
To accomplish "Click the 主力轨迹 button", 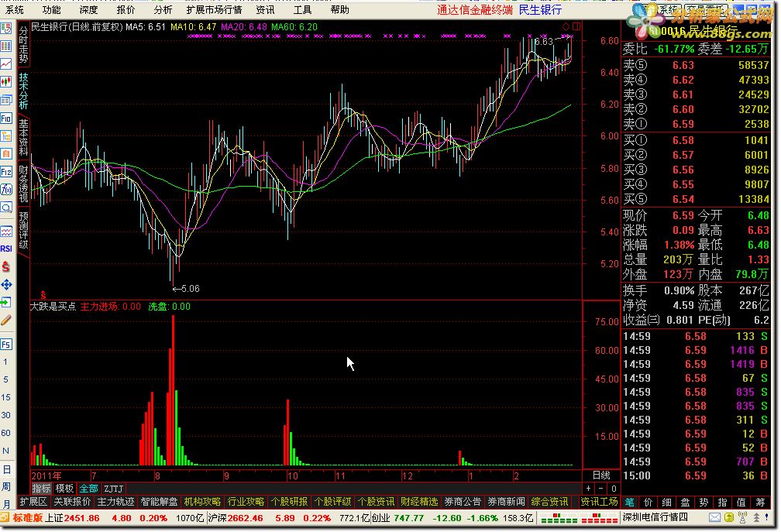I will point(116,502).
